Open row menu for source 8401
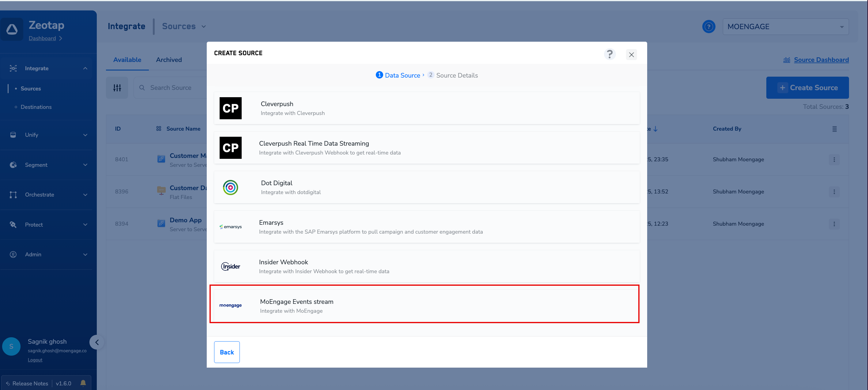 click(834, 159)
